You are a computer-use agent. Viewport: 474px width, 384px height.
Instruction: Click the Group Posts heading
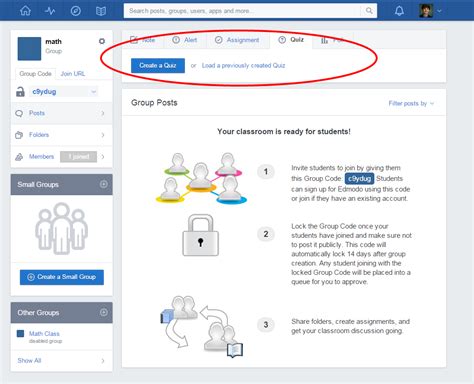click(154, 103)
